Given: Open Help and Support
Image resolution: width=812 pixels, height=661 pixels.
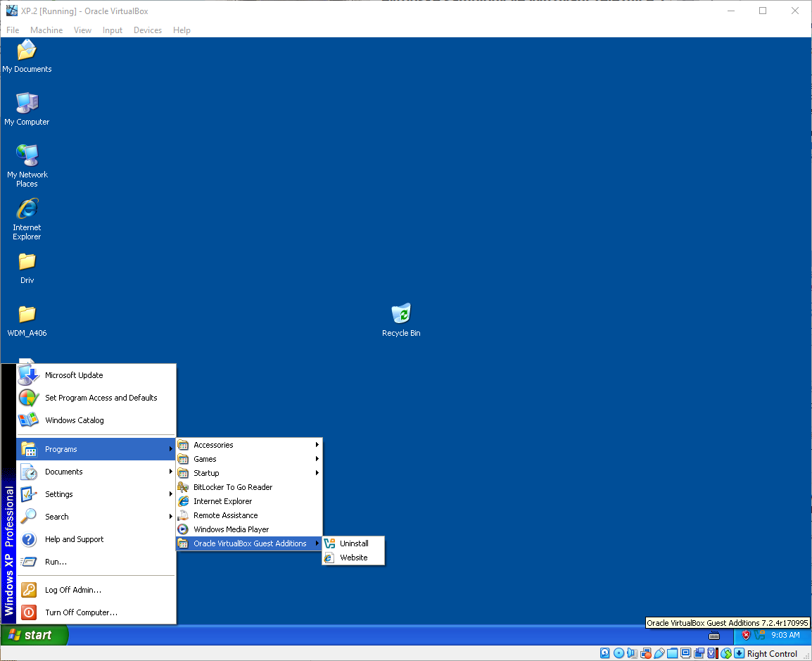Looking at the screenshot, I should (96, 539).
